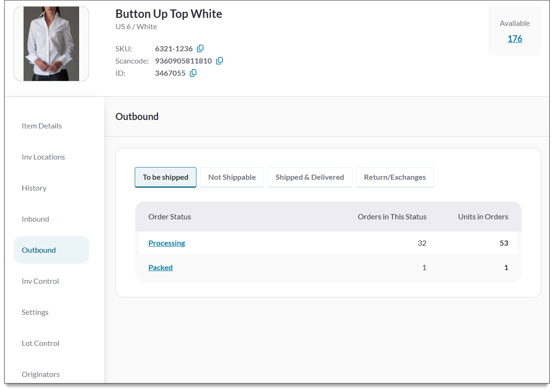Viewport: 554px width, 392px height.
Task: Open the Inv Control section
Action: tap(40, 281)
